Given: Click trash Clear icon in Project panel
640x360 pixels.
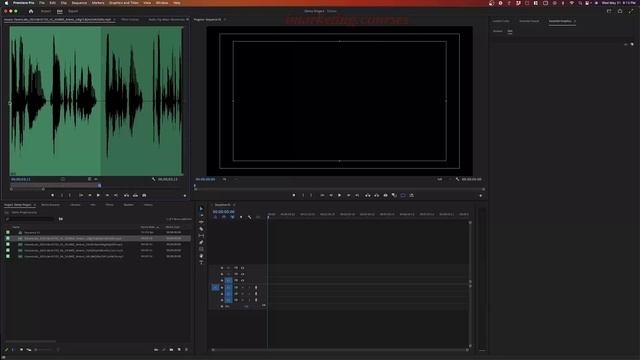Looking at the screenshot, I should point(187,350).
